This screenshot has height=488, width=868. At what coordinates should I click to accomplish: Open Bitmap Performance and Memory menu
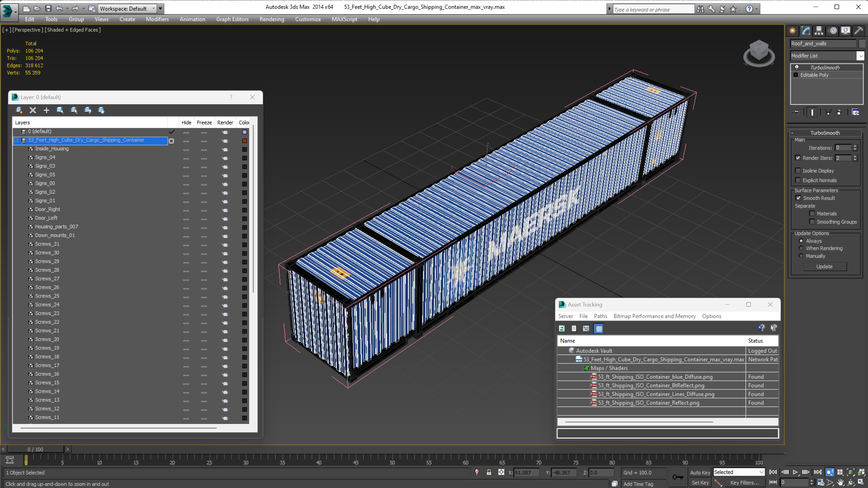point(654,316)
